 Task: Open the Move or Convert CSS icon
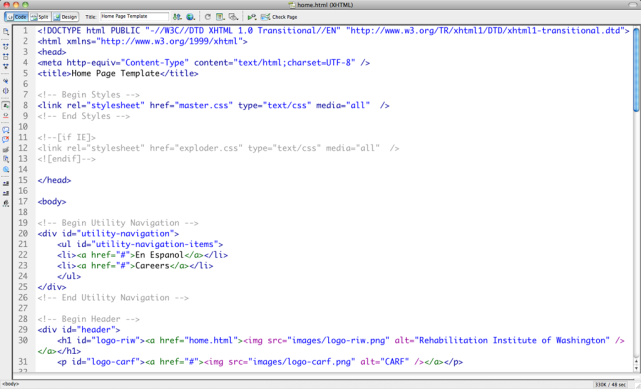point(6,169)
